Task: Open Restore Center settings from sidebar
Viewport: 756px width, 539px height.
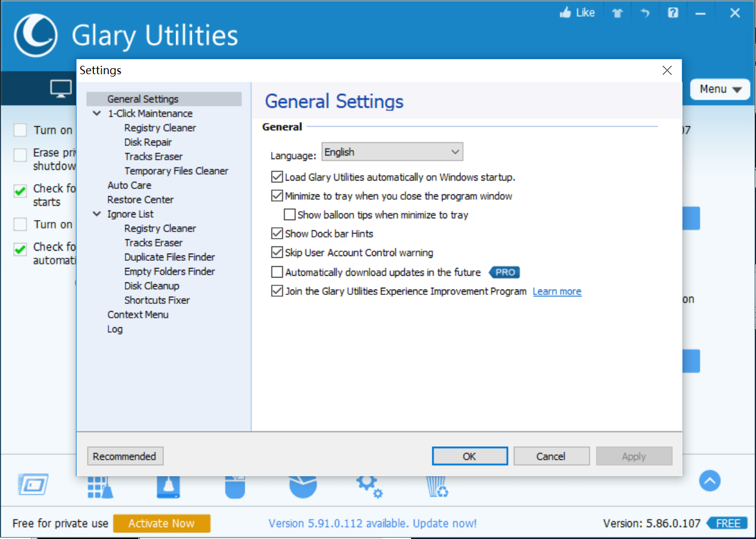Action: [140, 199]
